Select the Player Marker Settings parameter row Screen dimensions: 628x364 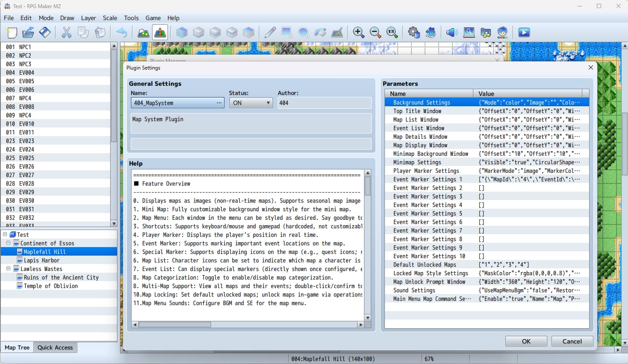426,171
